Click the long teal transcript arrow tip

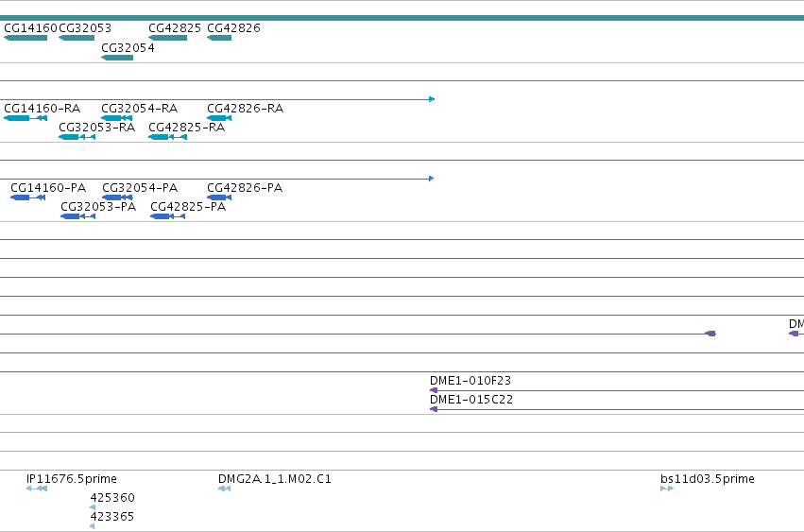click(433, 99)
